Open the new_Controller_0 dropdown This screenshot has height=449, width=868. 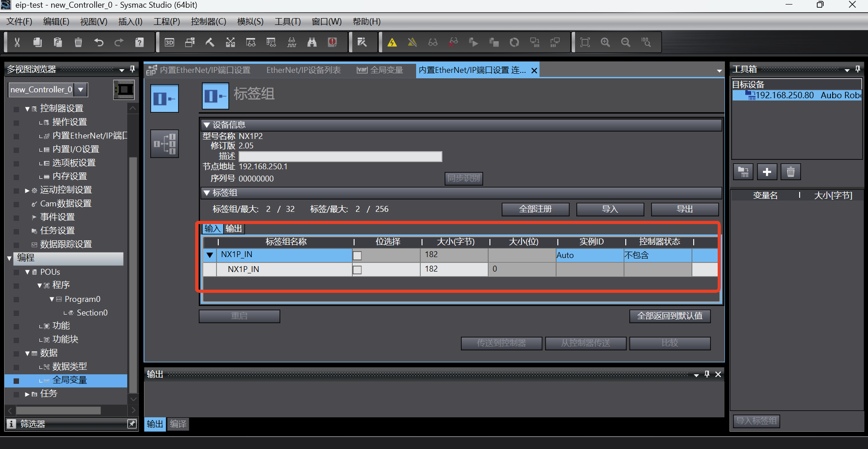tap(81, 90)
